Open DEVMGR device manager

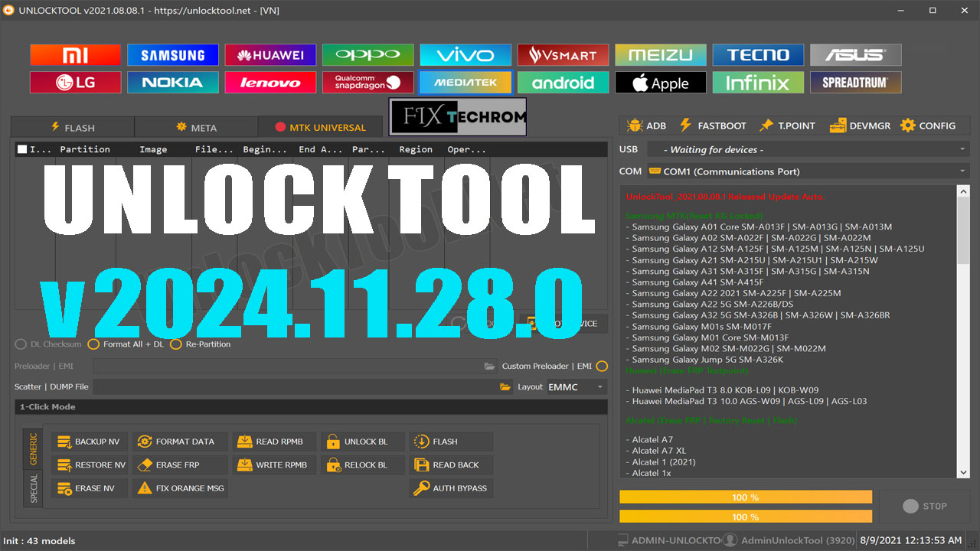(x=860, y=126)
